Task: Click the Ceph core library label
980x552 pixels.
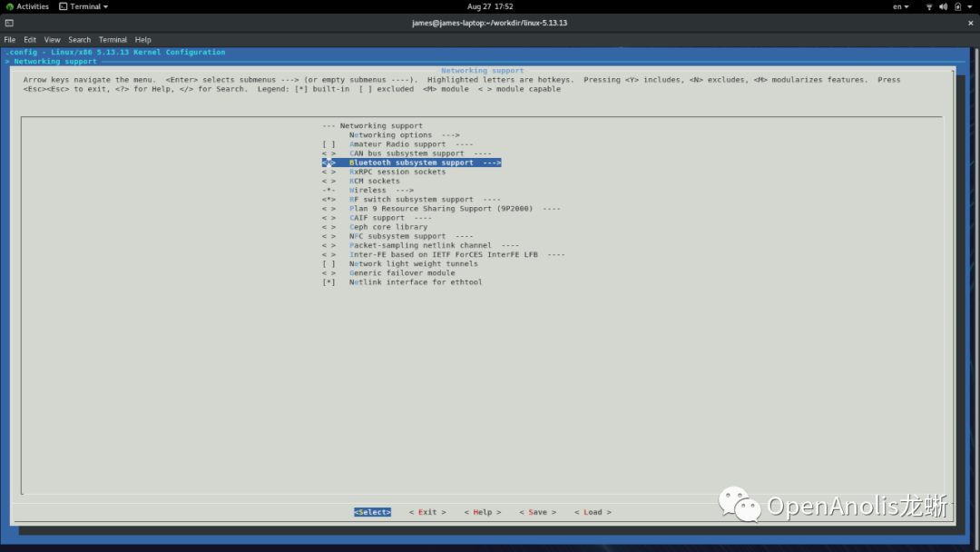Action: coord(388,227)
